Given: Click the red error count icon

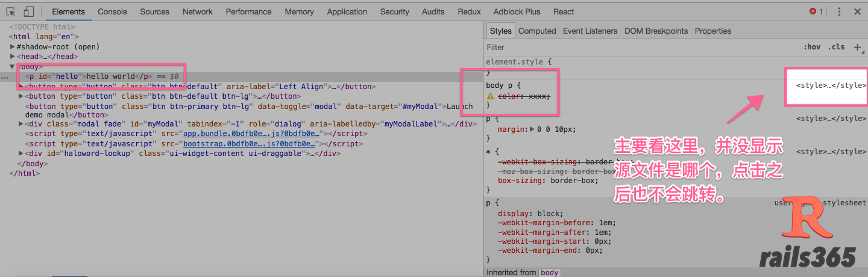Looking at the screenshot, I should click(x=816, y=11).
